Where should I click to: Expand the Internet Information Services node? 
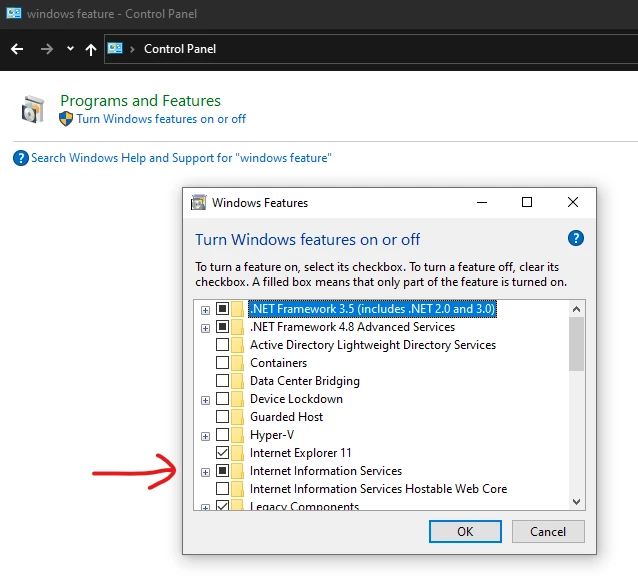tap(205, 472)
